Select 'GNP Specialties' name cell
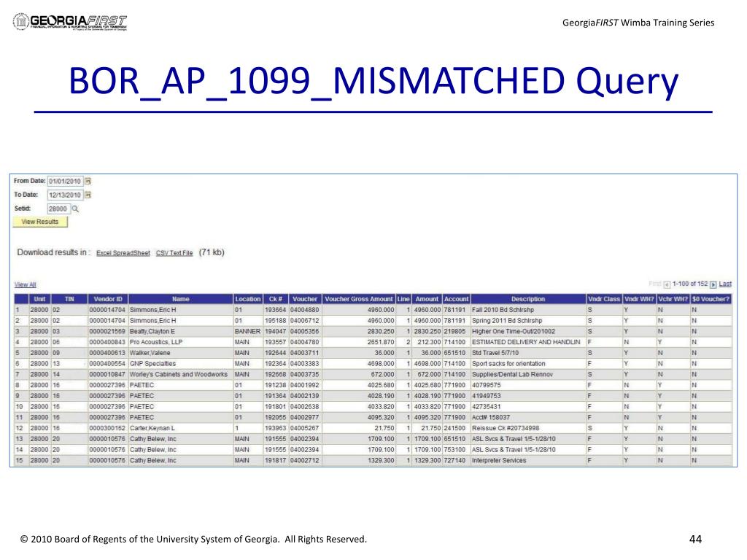 click(x=181, y=364)
